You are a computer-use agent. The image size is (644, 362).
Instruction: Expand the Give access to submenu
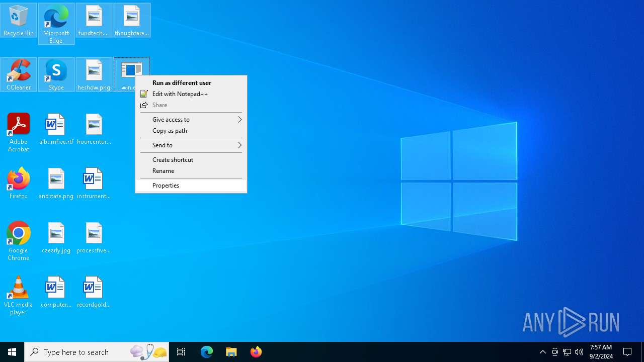tap(191, 120)
